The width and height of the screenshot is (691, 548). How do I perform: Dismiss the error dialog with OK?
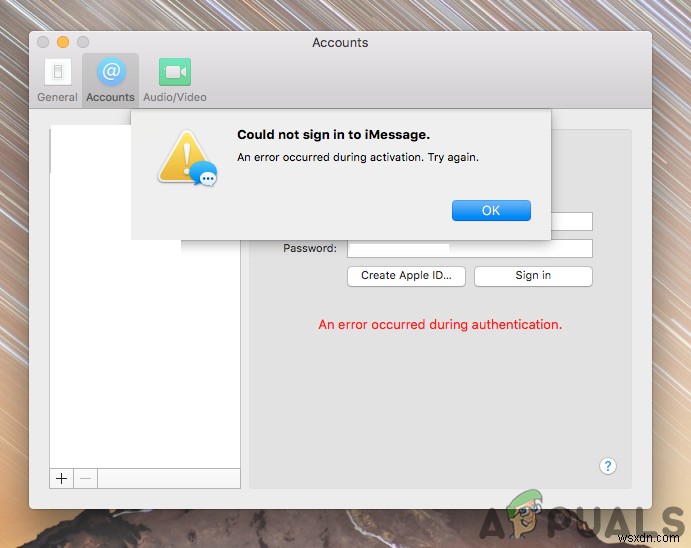(491, 211)
